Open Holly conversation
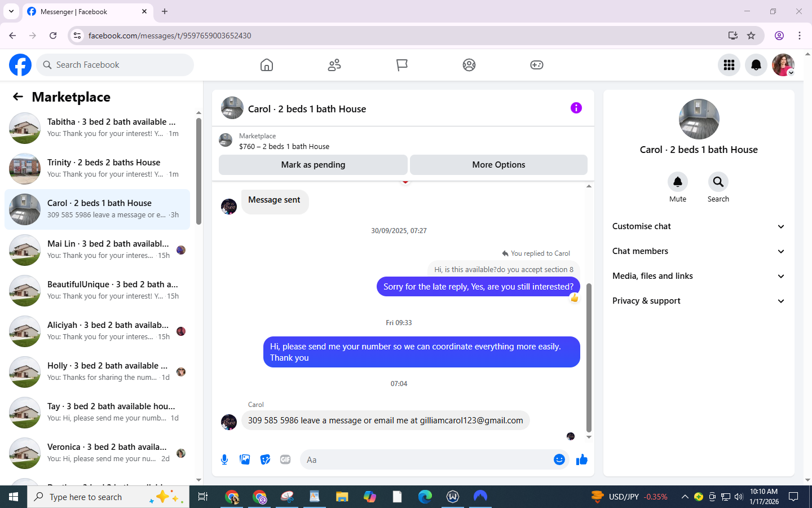The height and width of the screenshot is (508, 812). [97, 372]
